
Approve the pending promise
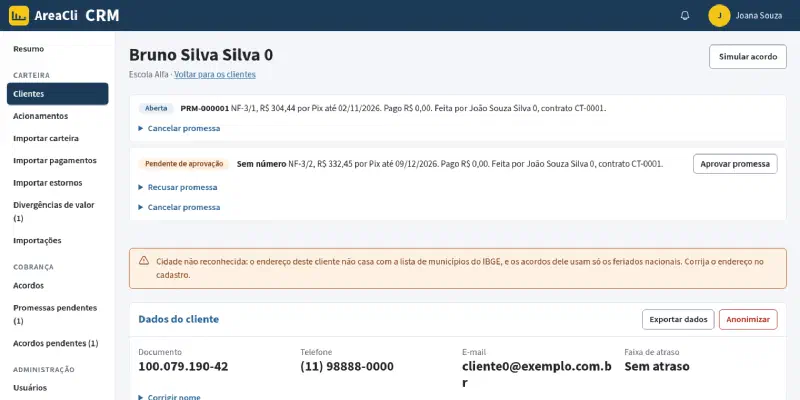pos(735,164)
